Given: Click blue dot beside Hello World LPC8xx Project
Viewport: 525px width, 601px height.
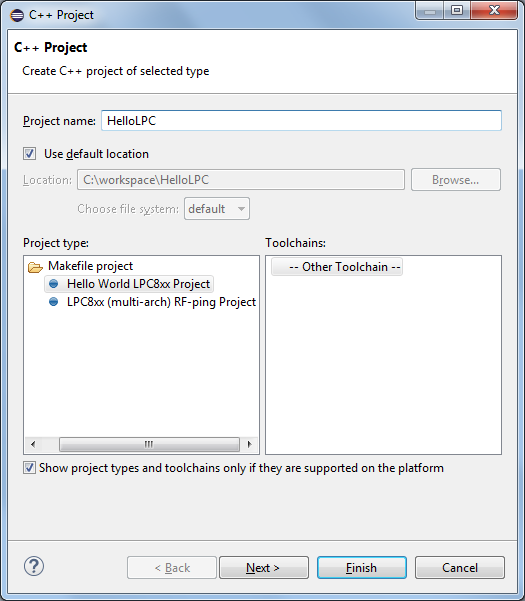Looking at the screenshot, I should click(x=54, y=284).
